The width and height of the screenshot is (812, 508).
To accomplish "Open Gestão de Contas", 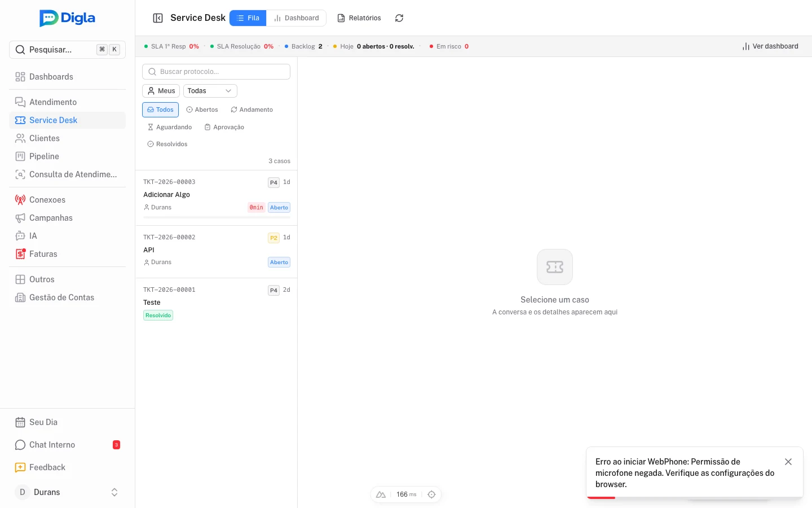I will click(x=68, y=297).
